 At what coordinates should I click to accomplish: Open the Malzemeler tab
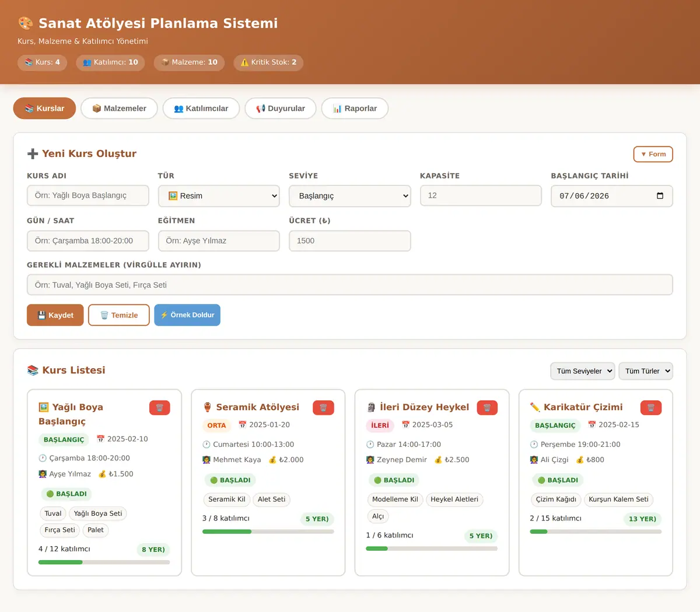pos(119,109)
